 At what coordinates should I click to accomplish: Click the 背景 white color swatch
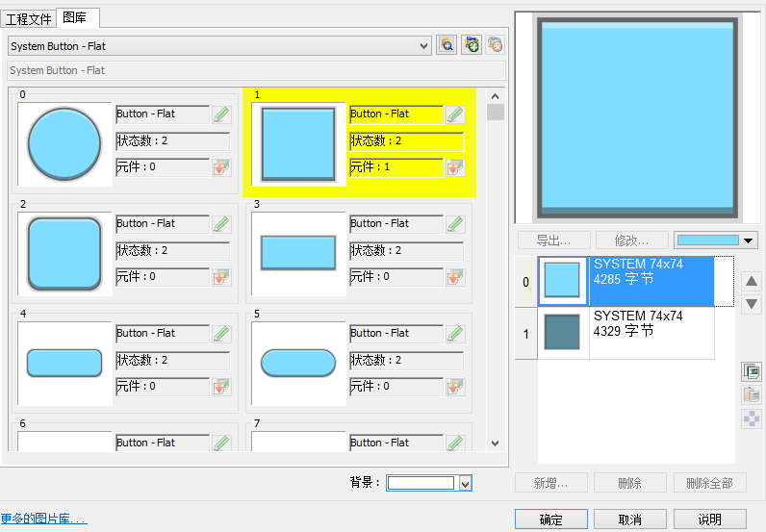421,484
